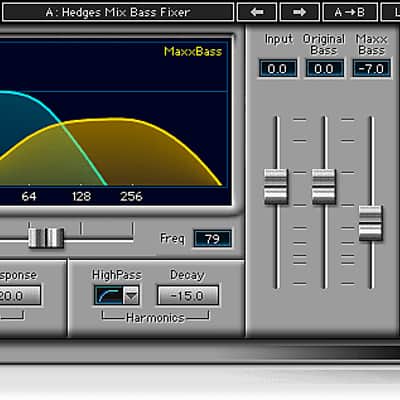This screenshot has height=400, width=400.
Task: Click the HighPass filter curve icon
Action: click(109, 295)
